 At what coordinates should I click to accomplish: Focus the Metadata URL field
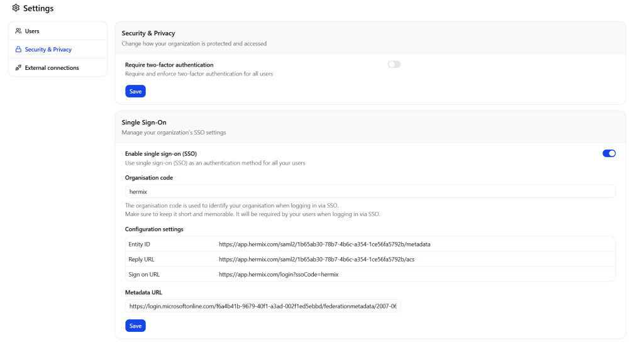point(263,306)
